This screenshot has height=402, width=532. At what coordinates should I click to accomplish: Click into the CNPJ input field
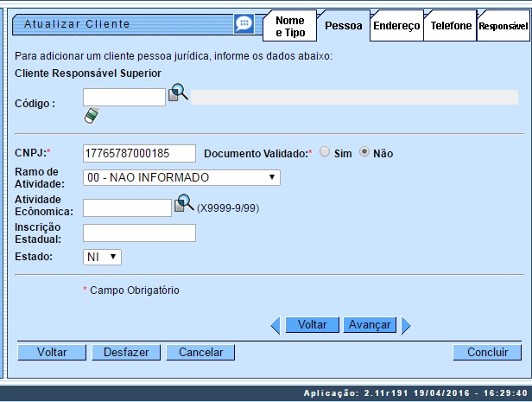pyautogui.click(x=139, y=153)
